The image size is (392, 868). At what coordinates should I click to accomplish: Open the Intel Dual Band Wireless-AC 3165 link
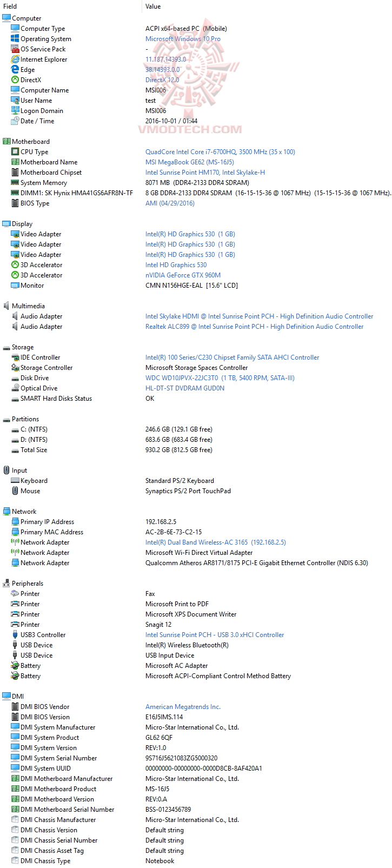click(x=216, y=542)
